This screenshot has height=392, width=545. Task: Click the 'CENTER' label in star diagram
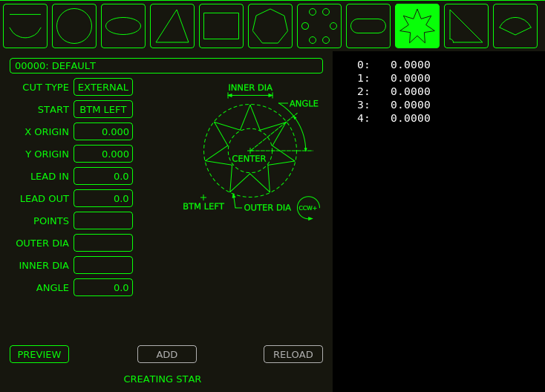249,159
